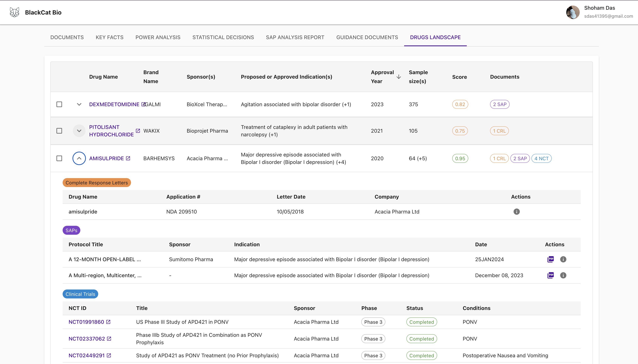View the Guidance Documents tab
Image resolution: width=638 pixels, height=364 pixels.
pos(367,37)
